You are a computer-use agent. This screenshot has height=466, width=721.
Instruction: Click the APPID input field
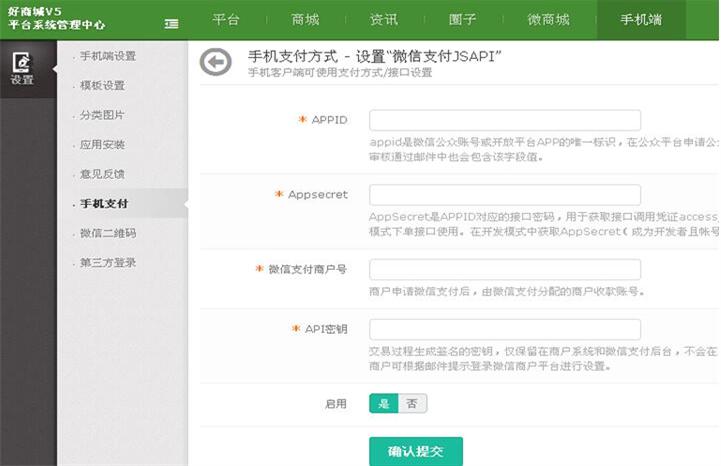pyautogui.click(x=504, y=120)
